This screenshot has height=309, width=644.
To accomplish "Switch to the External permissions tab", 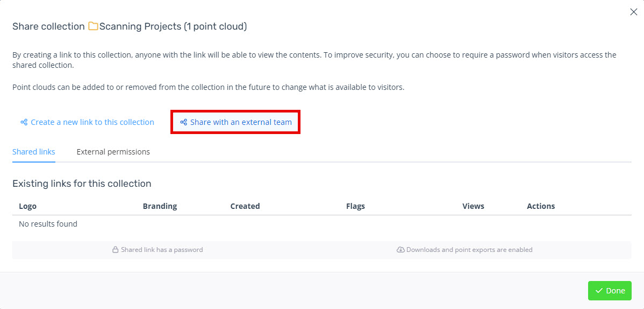I will (x=113, y=152).
